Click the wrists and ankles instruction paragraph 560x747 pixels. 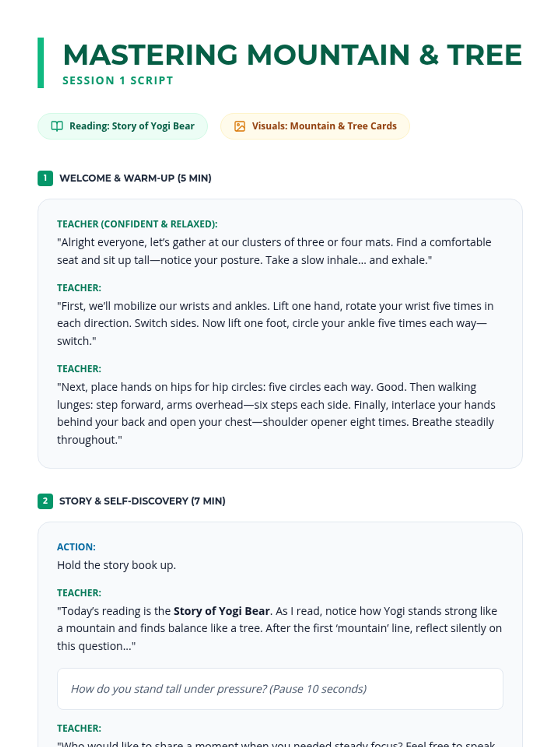click(275, 324)
